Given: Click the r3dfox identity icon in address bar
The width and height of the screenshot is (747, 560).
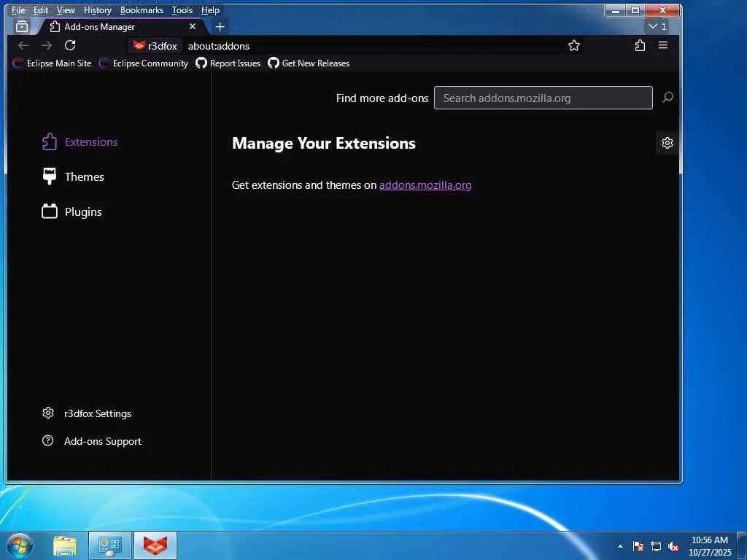Looking at the screenshot, I should 155,46.
